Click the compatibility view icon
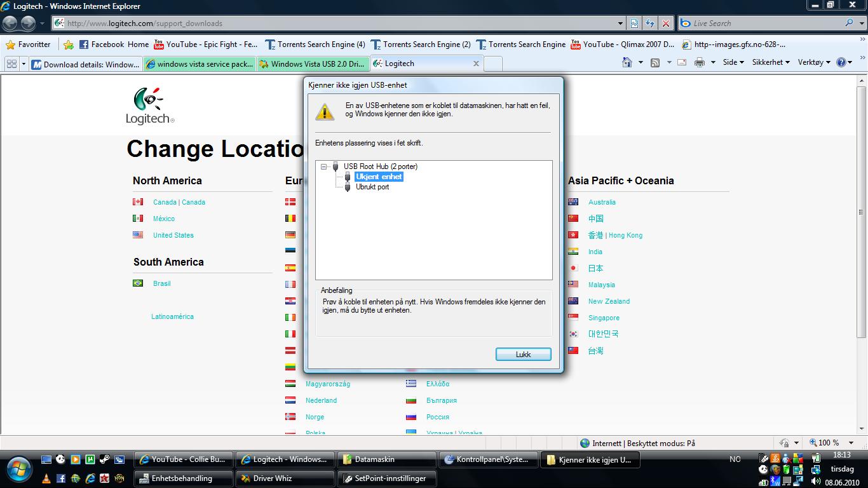 pos(634,24)
